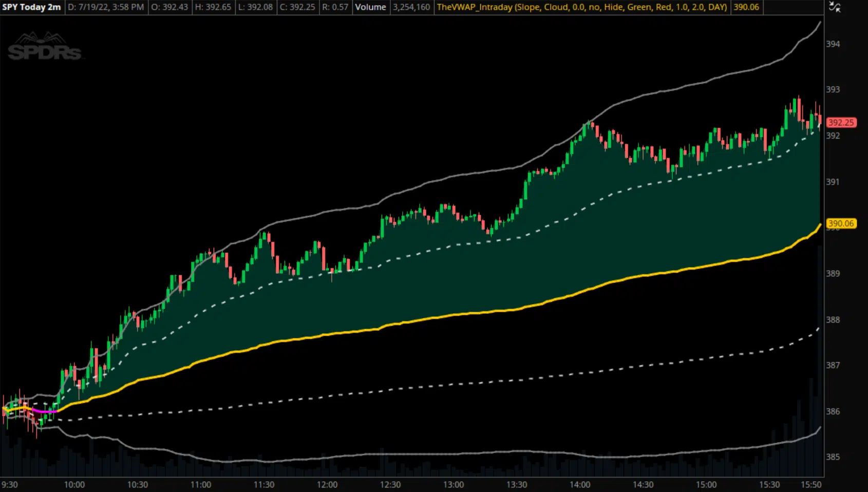Viewport: 868px width, 492px height.
Task: Click the open price "O: 392.43"
Action: click(x=169, y=7)
